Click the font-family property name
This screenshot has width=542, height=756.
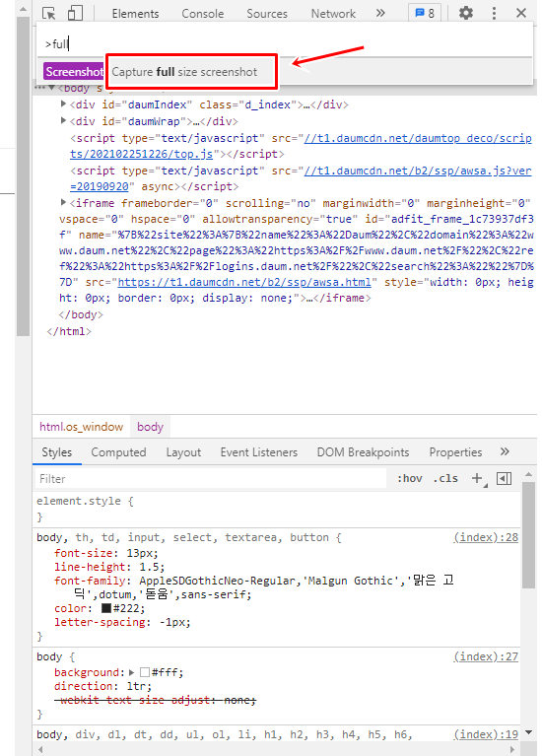tap(90, 581)
